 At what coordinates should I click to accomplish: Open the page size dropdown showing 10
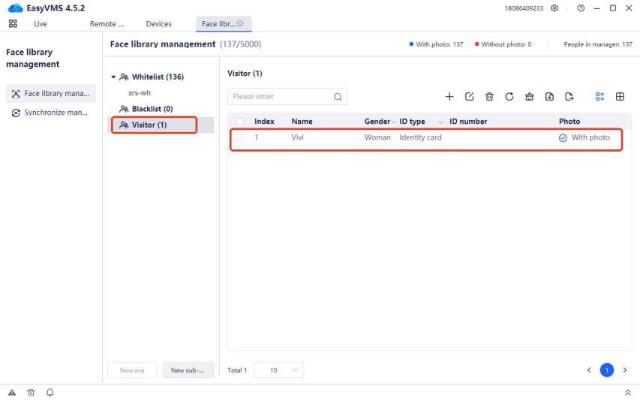point(279,370)
